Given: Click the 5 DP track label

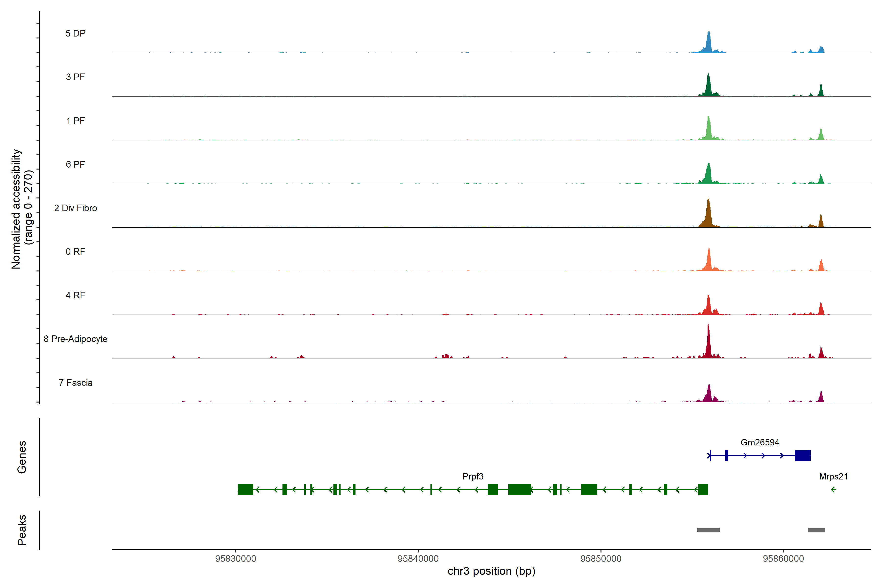Looking at the screenshot, I should (x=75, y=33).
